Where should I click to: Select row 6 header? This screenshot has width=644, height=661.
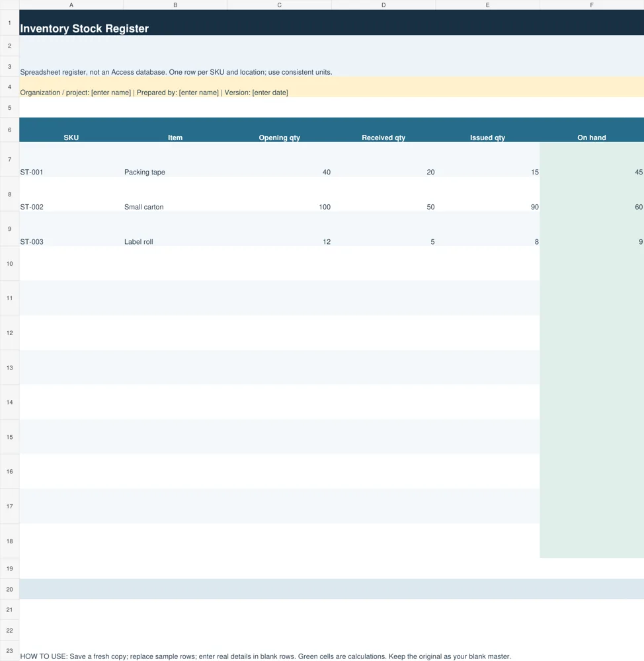[x=10, y=130]
